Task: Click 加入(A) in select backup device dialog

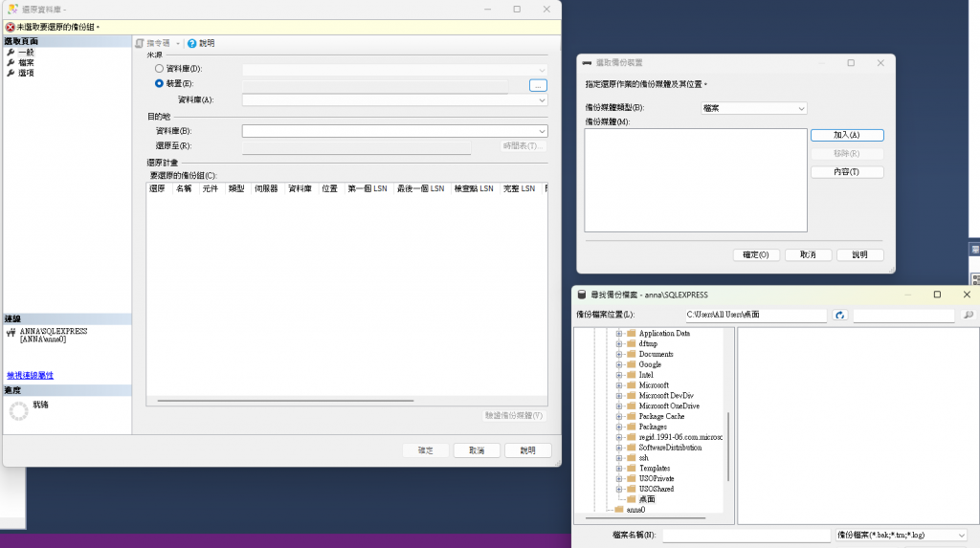Action: 847,135
